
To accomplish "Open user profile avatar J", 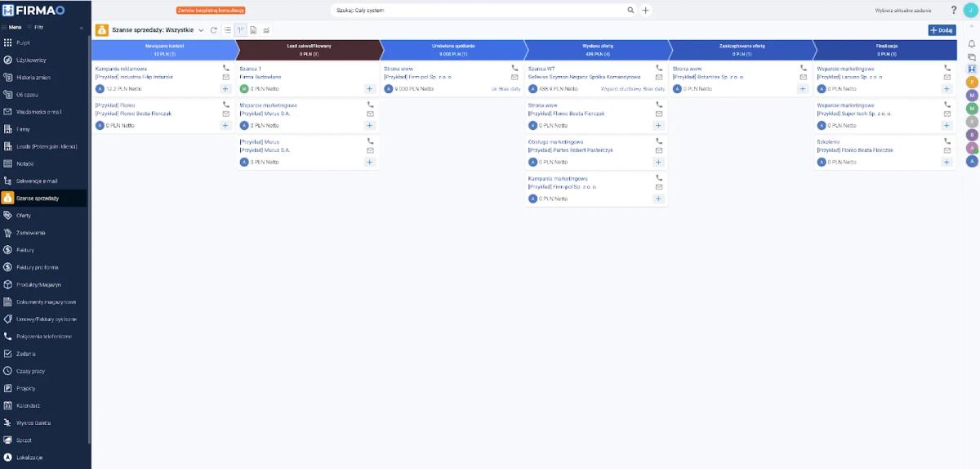I will click(x=971, y=10).
